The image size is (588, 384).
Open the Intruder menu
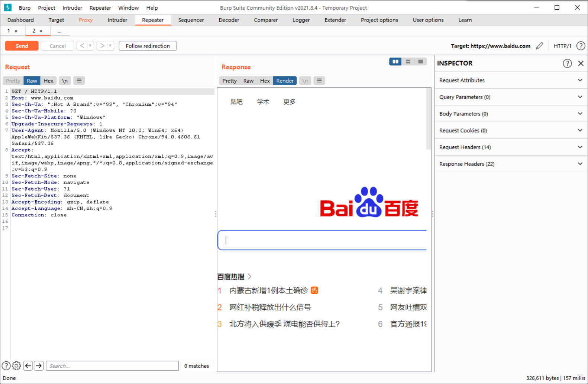(x=72, y=8)
